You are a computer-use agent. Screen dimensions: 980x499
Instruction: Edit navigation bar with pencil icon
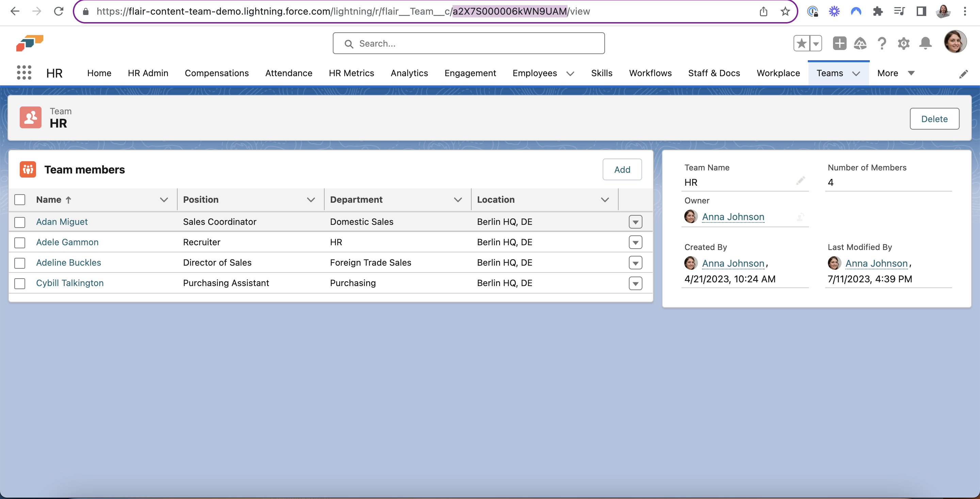point(963,74)
